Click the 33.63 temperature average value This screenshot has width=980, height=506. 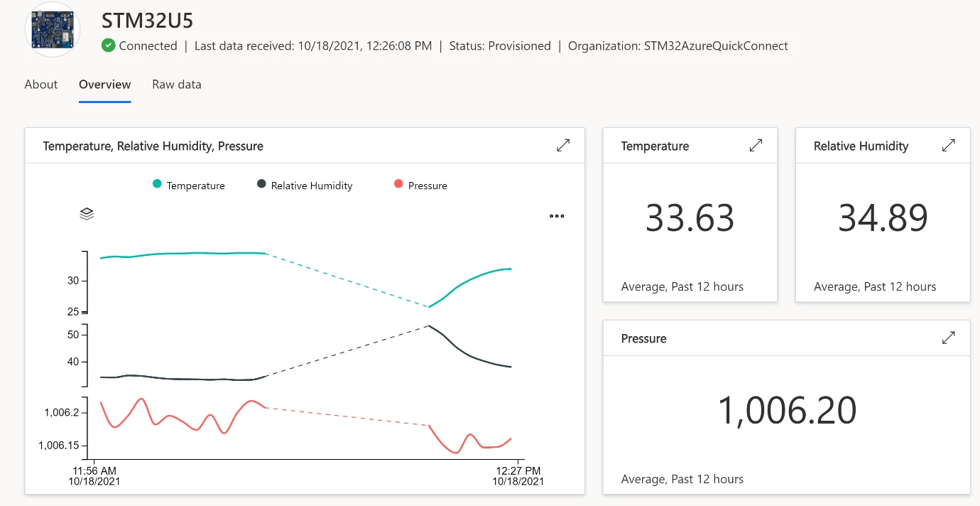(x=690, y=218)
